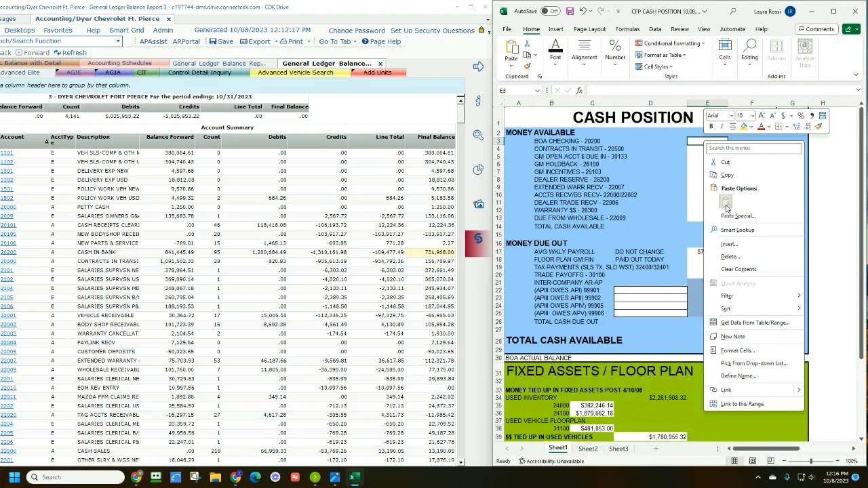Screen dimensions: 868x488
Task: Click the blue arrow icon in CDK side panel
Action: pos(479,66)
